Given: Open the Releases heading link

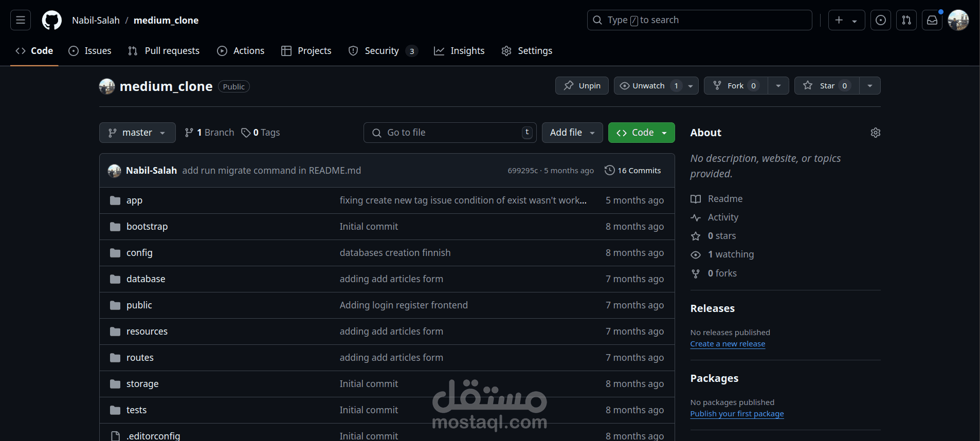Looking at the screenshot, I should pos(713,308).
